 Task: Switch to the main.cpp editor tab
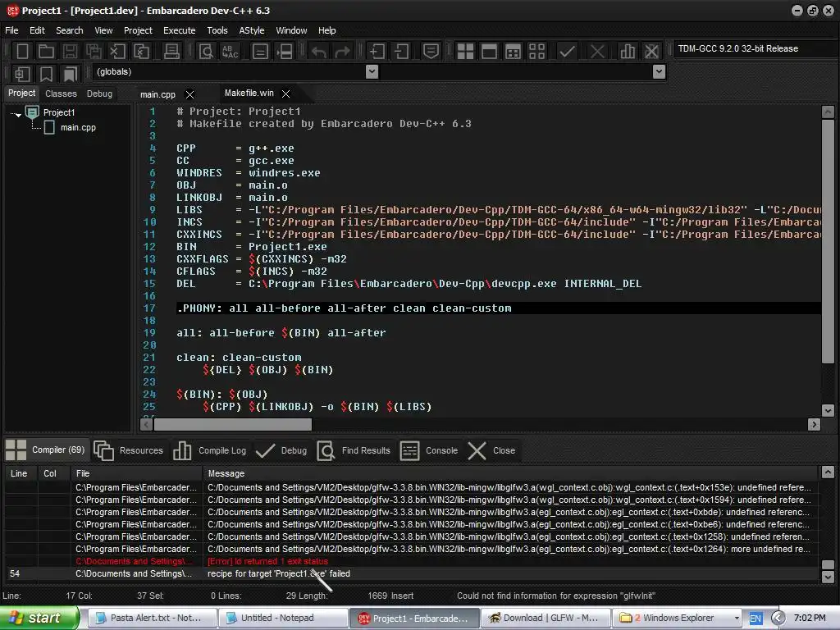click(x=157, y=94)
